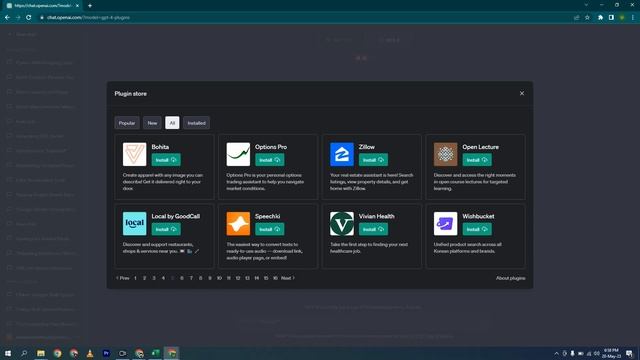
Task: Open the notification center icon
Action: pos(629,353)
